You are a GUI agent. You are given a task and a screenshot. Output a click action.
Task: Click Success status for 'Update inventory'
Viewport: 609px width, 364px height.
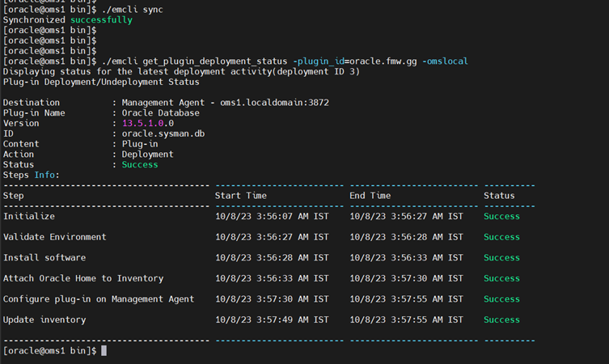(x=501, y=320)
